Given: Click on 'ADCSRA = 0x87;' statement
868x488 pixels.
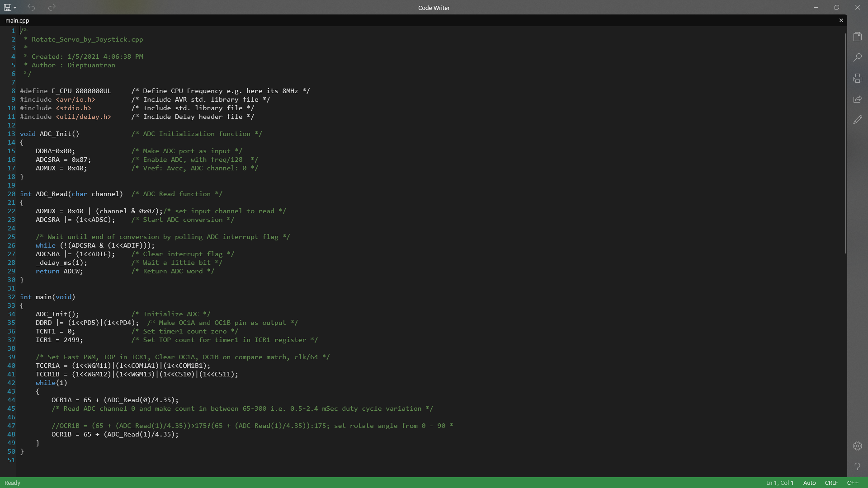Looking at the screenshot, I should pyautogui.click(x=63, y=160).
